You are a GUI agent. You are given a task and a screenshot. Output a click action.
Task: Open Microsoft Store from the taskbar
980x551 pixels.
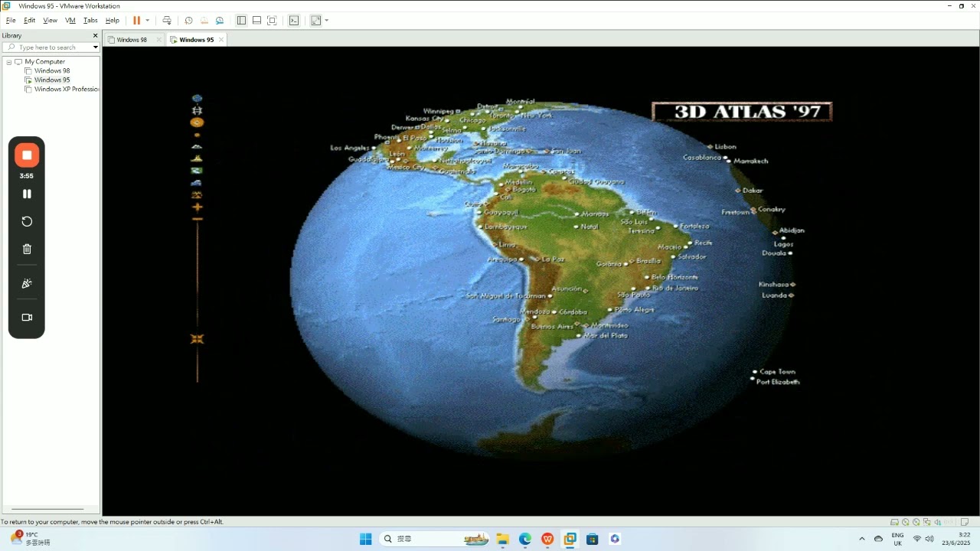[592, 539]
